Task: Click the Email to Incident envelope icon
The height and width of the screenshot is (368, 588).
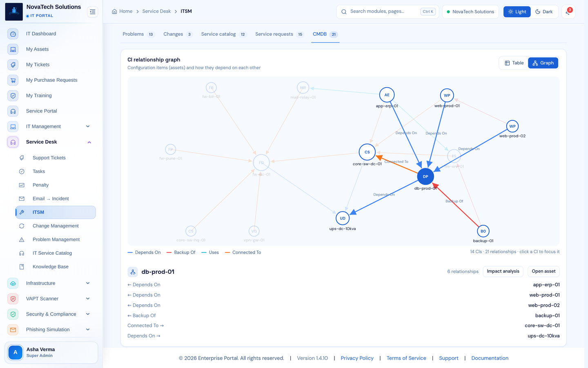Action: tap(22, 199)
